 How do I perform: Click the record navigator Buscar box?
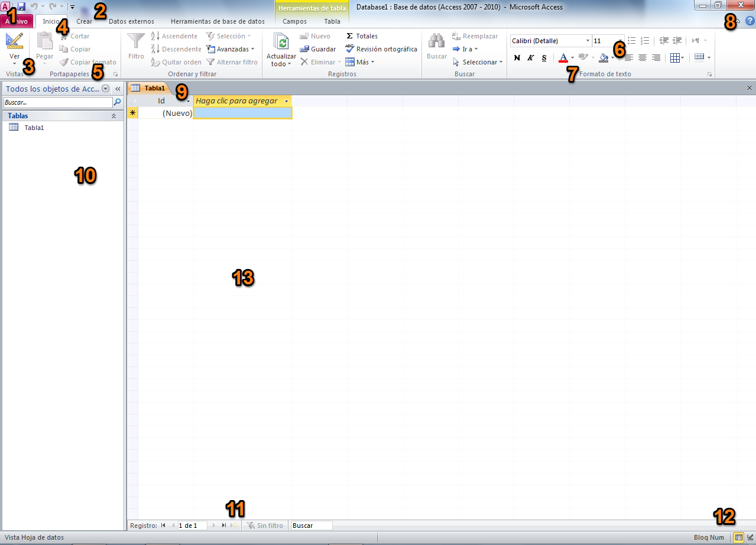[311, 525]
